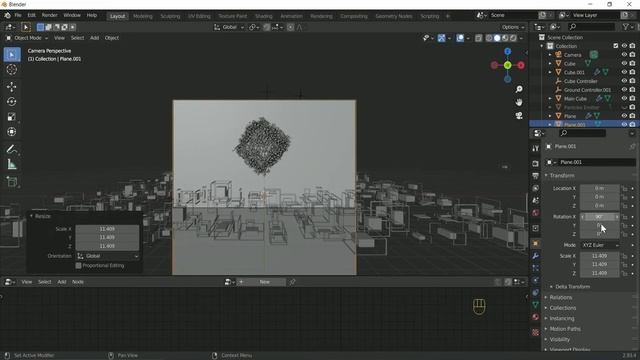Expand Camera tree item in outliner

coord(550,55)
